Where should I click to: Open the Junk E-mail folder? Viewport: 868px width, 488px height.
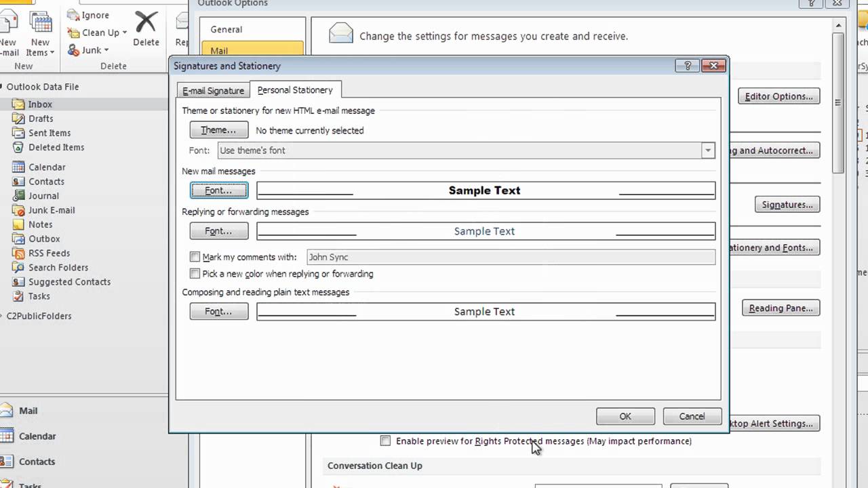click(x=52, y=210)
